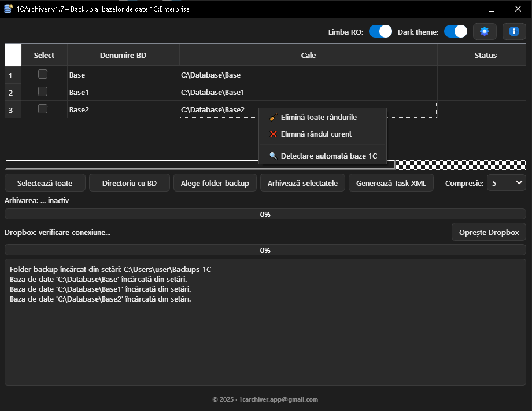532x411 pixels.
Task: Click 'Generează Task XML' button
Action: tap(391, 182)
